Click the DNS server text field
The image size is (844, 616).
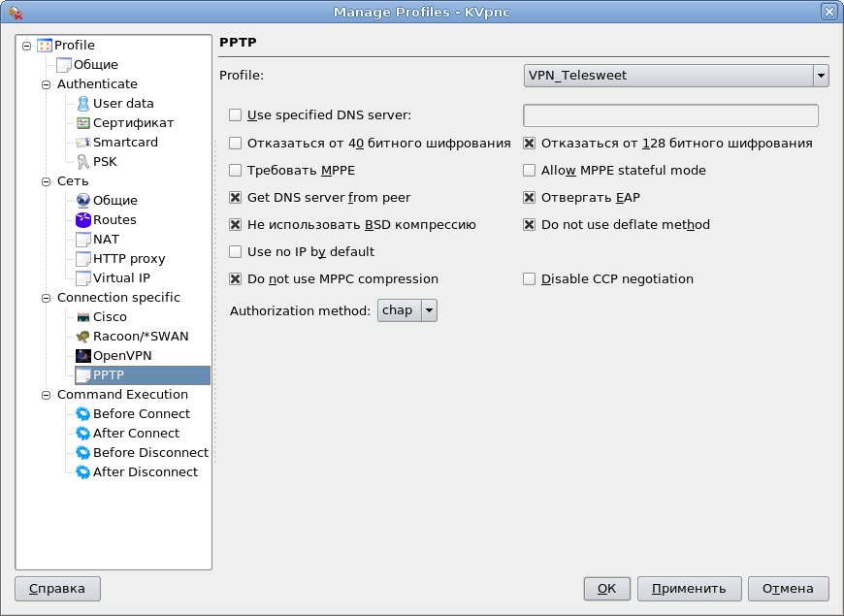point(670,115)
